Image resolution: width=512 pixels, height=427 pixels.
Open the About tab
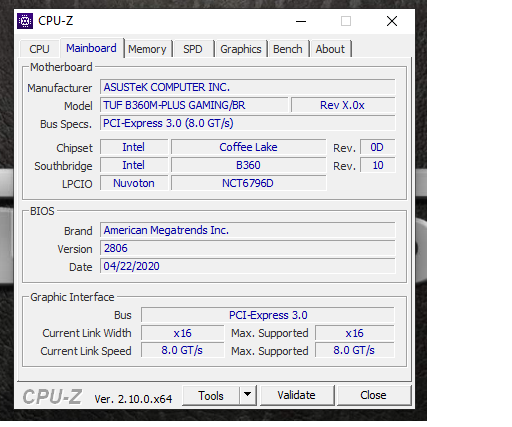click(x=330, y=49)
